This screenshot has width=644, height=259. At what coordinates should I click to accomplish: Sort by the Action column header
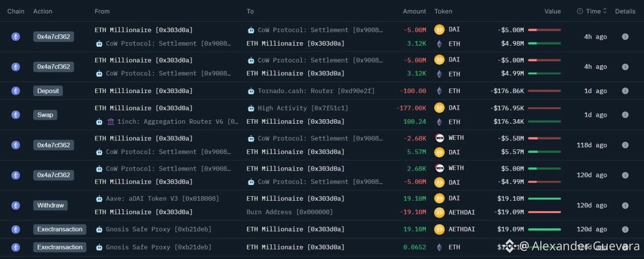pyautogui.click(x=43, y=11)
